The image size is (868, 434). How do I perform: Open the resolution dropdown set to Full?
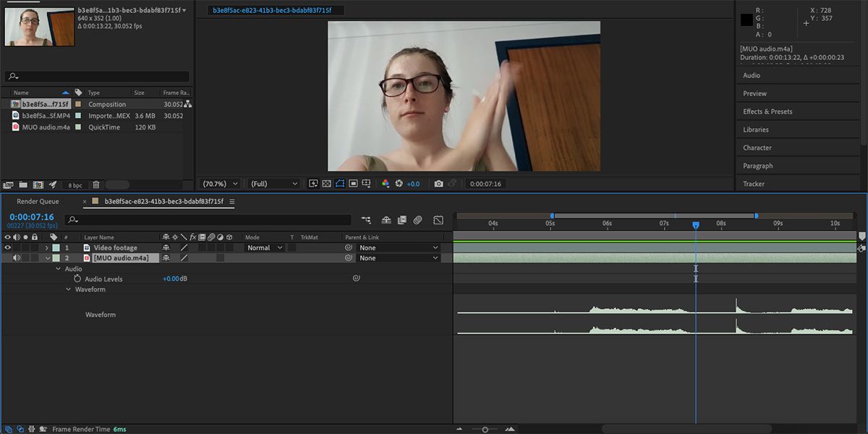point(273,184)
